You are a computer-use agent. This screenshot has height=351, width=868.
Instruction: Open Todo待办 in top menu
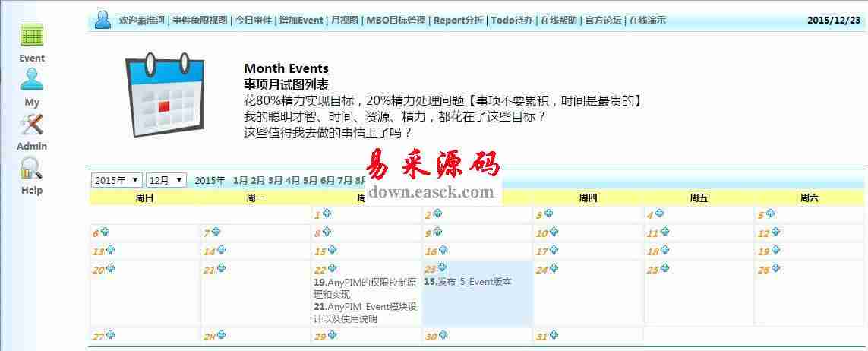[512, 21]
